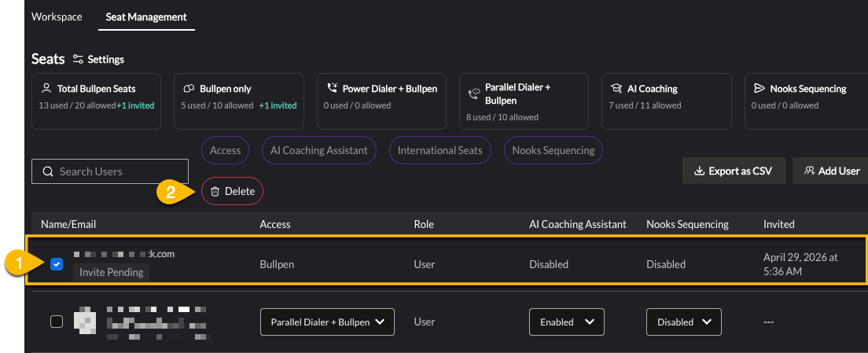
Task: Open the Enabled AI Coaching dropdown
Action: coord(567,322)
